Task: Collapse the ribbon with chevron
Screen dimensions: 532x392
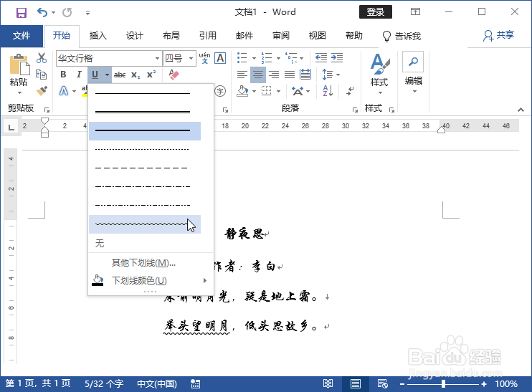Action: click(521, 110)
